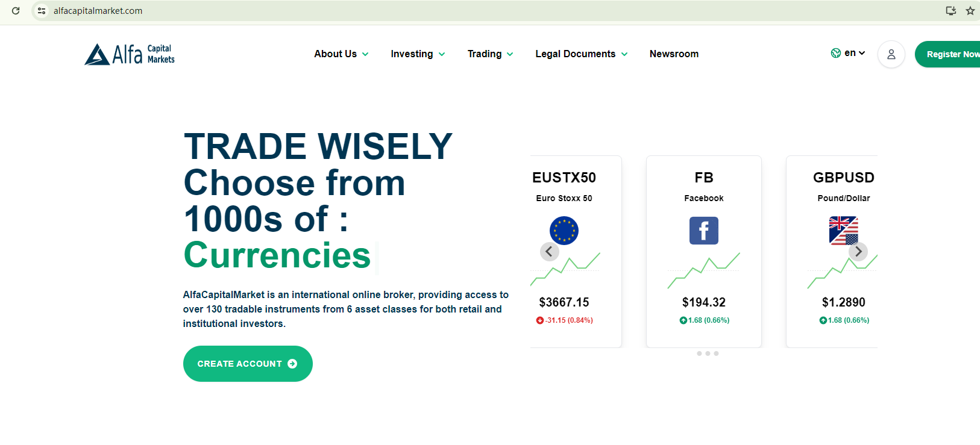Reload the page with the browser refresh icon
Screen dimensions: 980x445
pyautogui.click(x=16, y=11)
